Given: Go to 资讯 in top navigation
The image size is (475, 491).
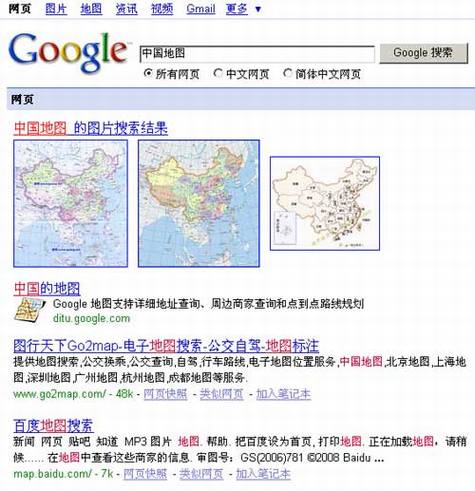Looking at the screenshot, I should click(x=126, y=9).
